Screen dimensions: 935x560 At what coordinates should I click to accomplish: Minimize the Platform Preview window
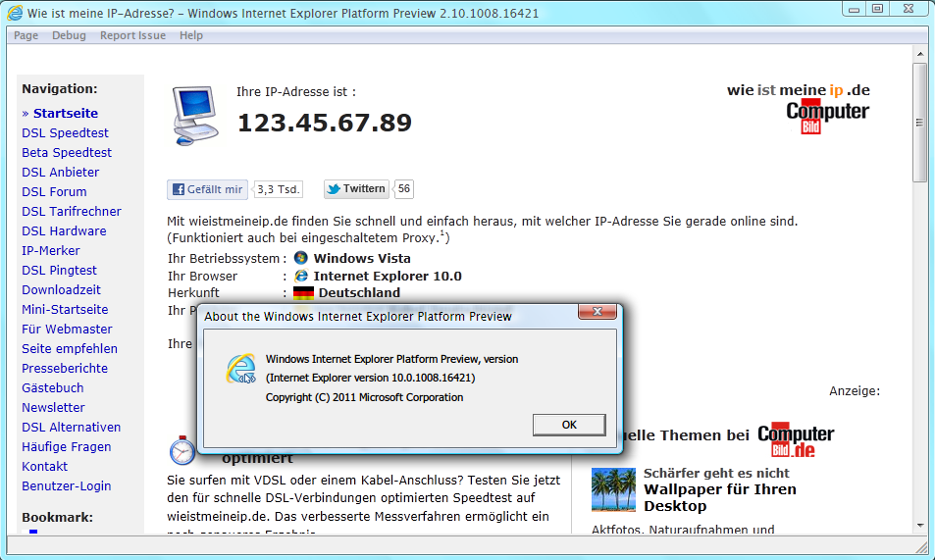pos(854,9)
